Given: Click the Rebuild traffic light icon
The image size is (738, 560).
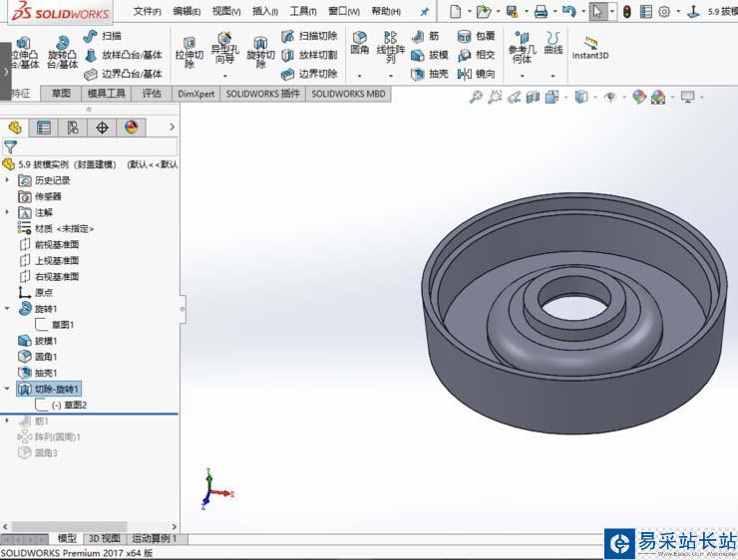Looking at the screenshot, I should [626, 11].
